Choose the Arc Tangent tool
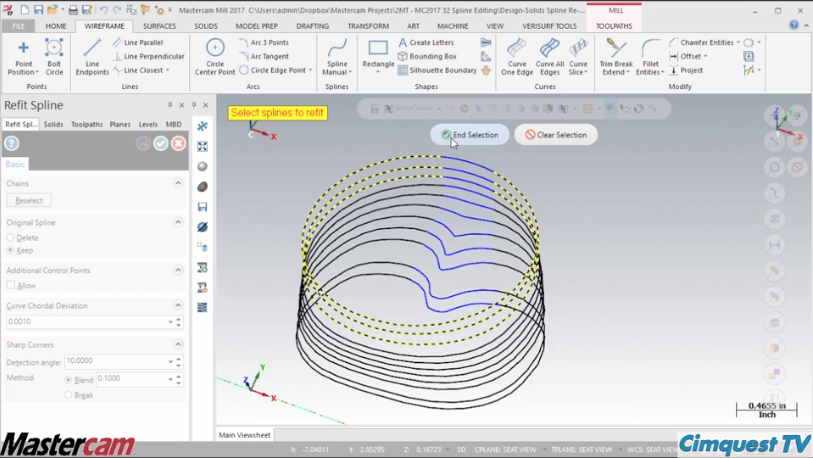Screen dimensions: 813x458 point(264,56)
